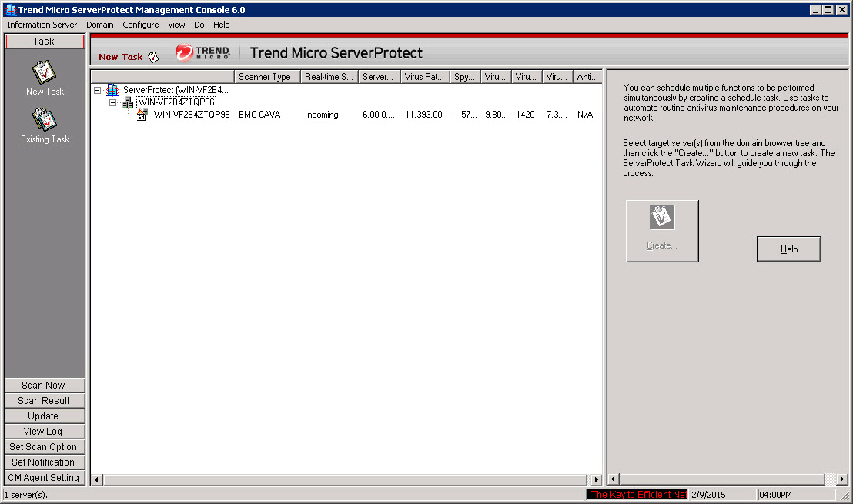This screenshot has width=853, height=504.
Task: Open the Information Server menu
Action: click(x=42, y=25)
